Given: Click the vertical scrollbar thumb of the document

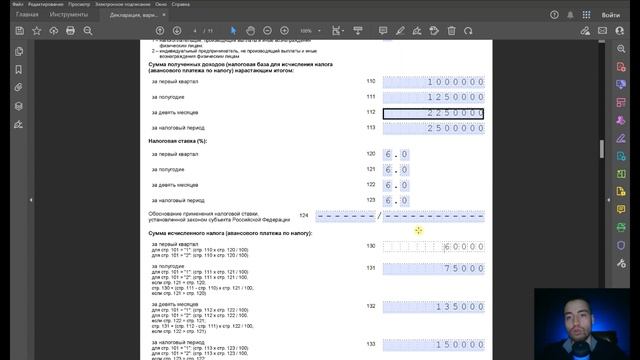Looking at the screenshot, I should [x=602, y=149].
